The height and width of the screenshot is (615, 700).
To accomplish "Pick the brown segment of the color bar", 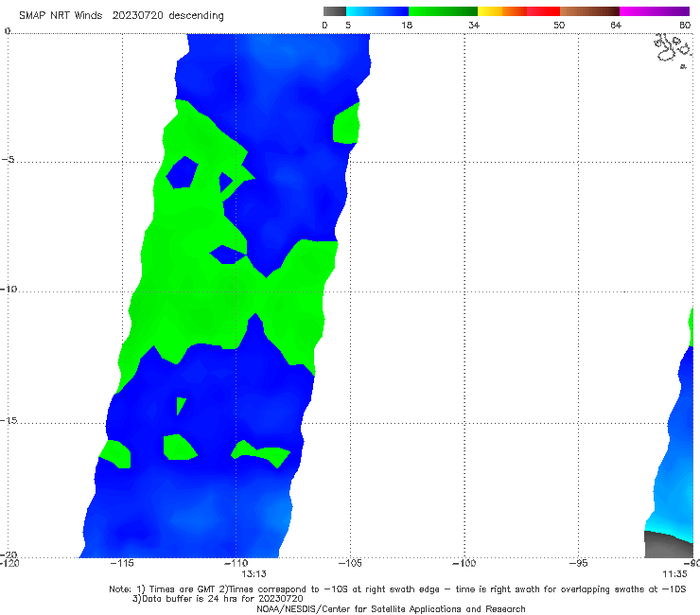I will click(589, 11).
